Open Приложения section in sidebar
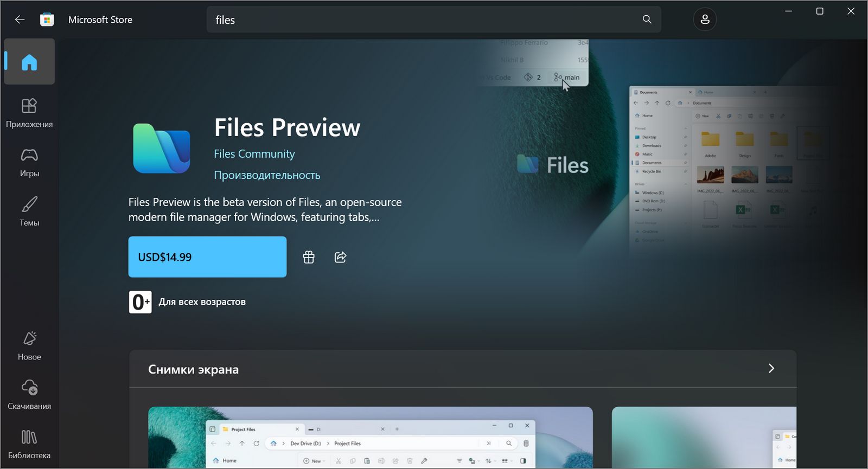868x469 pixels. click(29, 113)
